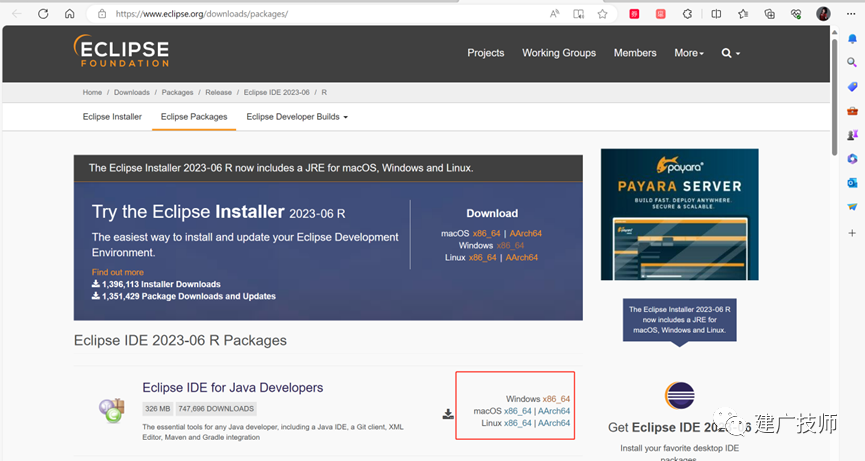Open the sidebar Drop paper plane icon
The height and width of the screenshot is (461, 865).
[852, 207]
